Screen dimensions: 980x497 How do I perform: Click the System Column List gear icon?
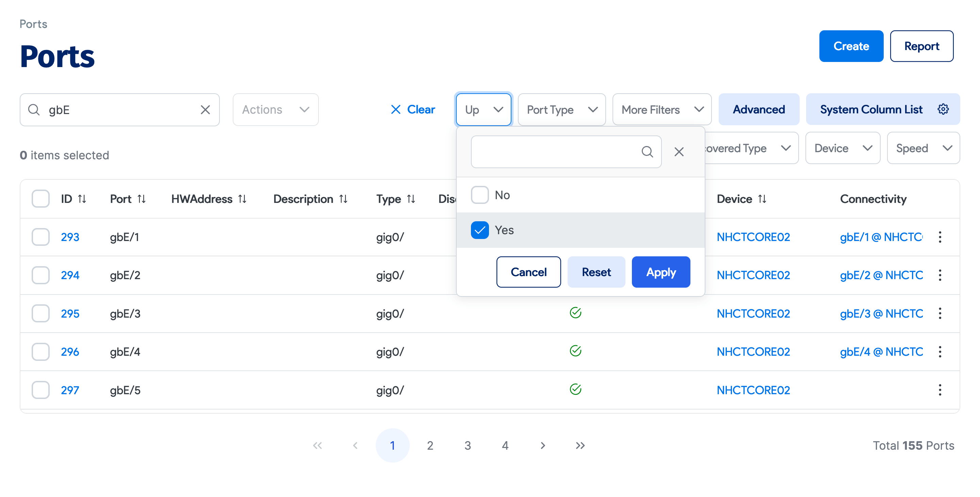[943, 109]
